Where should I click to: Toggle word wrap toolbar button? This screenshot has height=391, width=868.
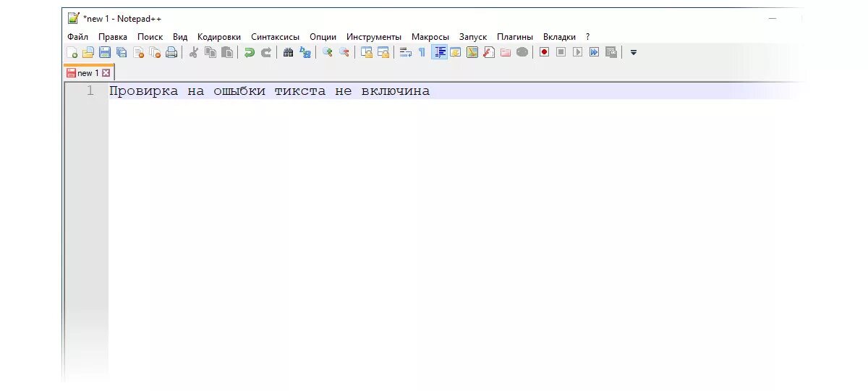(x=406, y=52)
